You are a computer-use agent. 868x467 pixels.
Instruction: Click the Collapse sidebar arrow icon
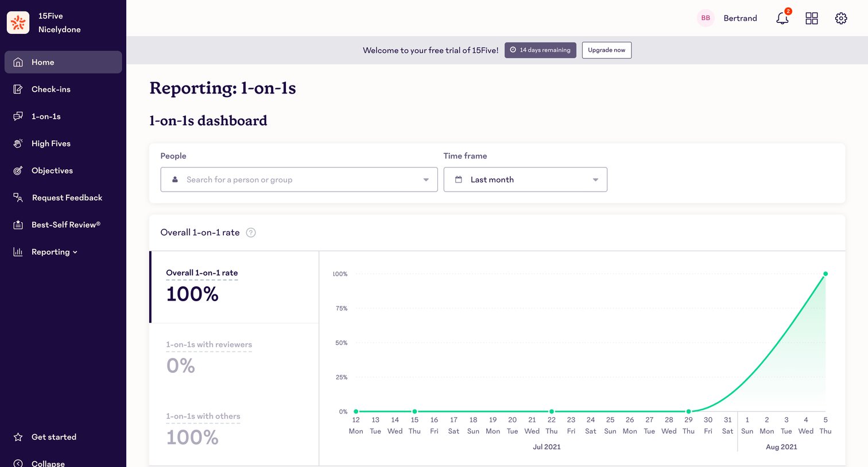[x=18, y=464]
